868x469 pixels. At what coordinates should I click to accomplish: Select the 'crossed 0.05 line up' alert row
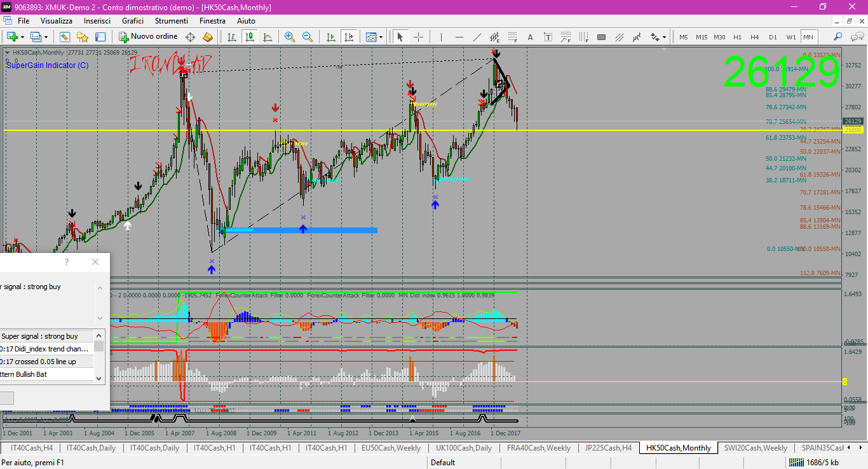(47, 362)
